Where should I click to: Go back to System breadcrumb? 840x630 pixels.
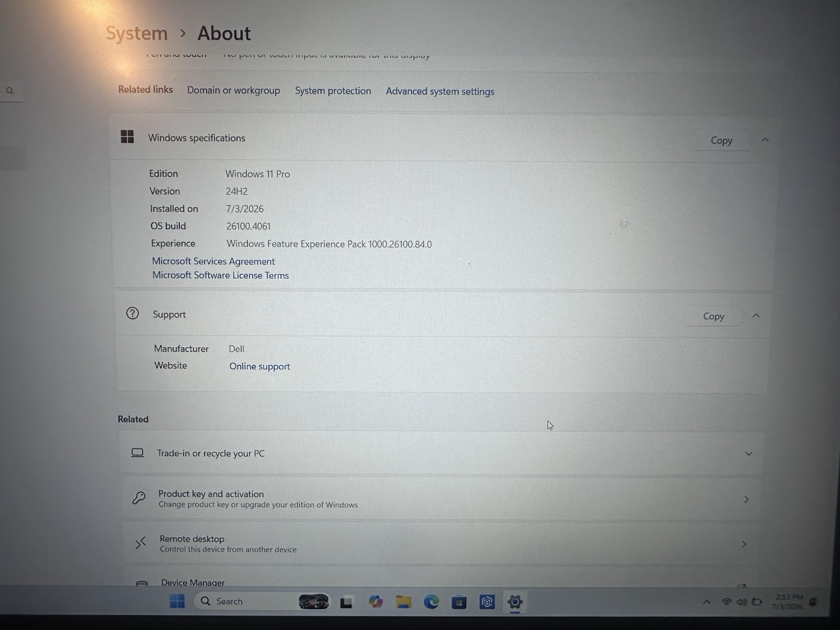click(136, 33)
